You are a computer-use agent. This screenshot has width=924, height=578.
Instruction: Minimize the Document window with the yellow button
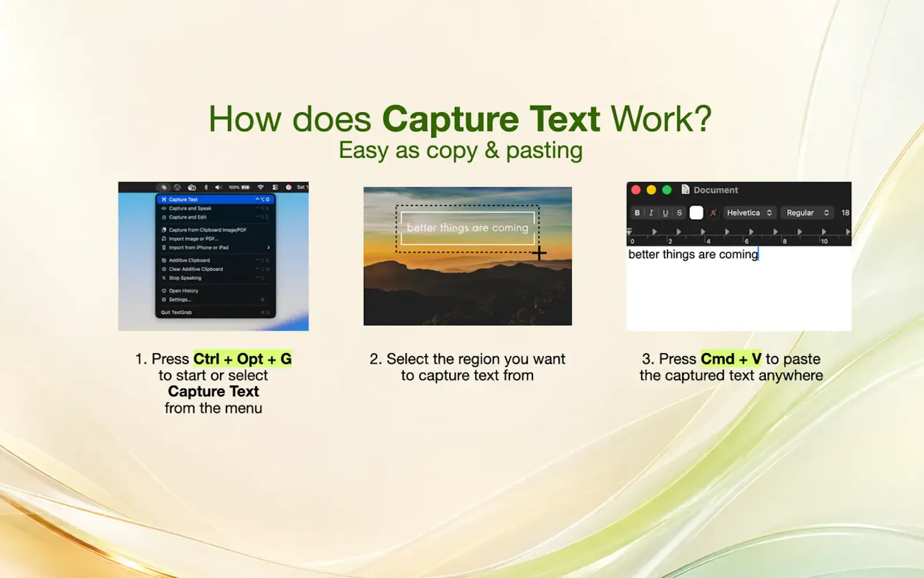tap(651, 190)
